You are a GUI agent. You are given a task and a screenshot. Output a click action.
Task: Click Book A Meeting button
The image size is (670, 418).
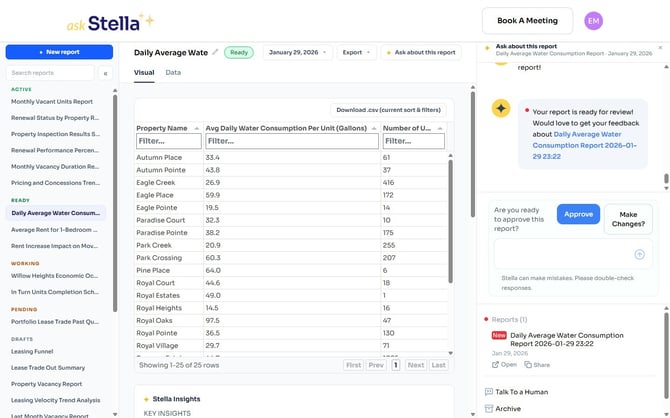tap(527, 21)
